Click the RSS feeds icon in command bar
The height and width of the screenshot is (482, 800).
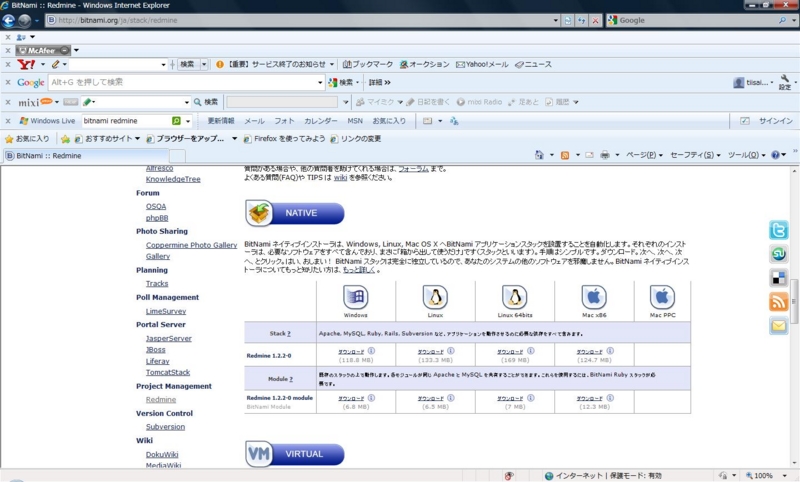(x=565, y=155)
